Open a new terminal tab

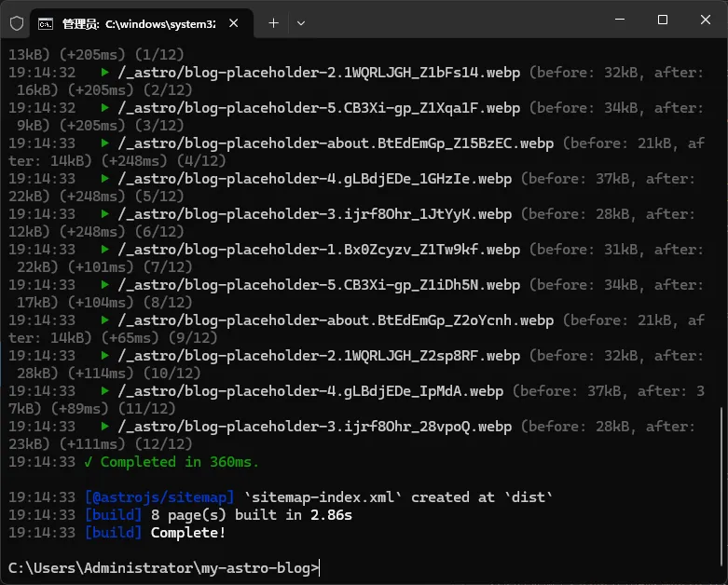point(273,22)
